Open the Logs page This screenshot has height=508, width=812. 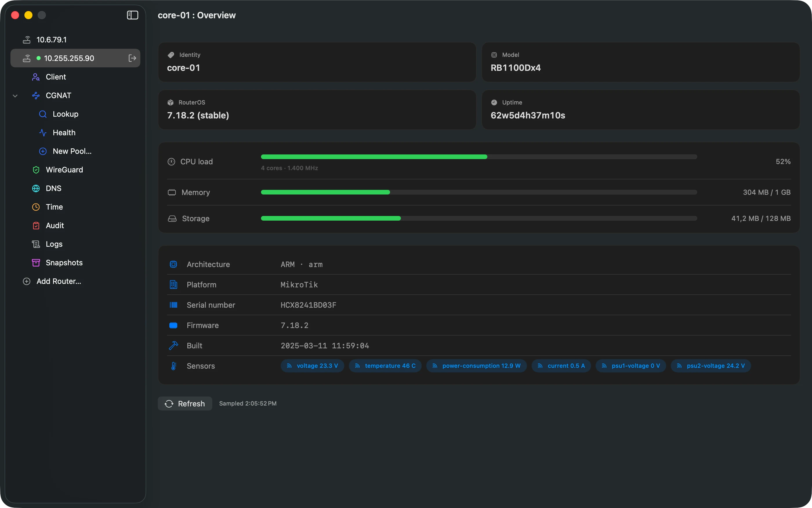(x=75, y=244)
